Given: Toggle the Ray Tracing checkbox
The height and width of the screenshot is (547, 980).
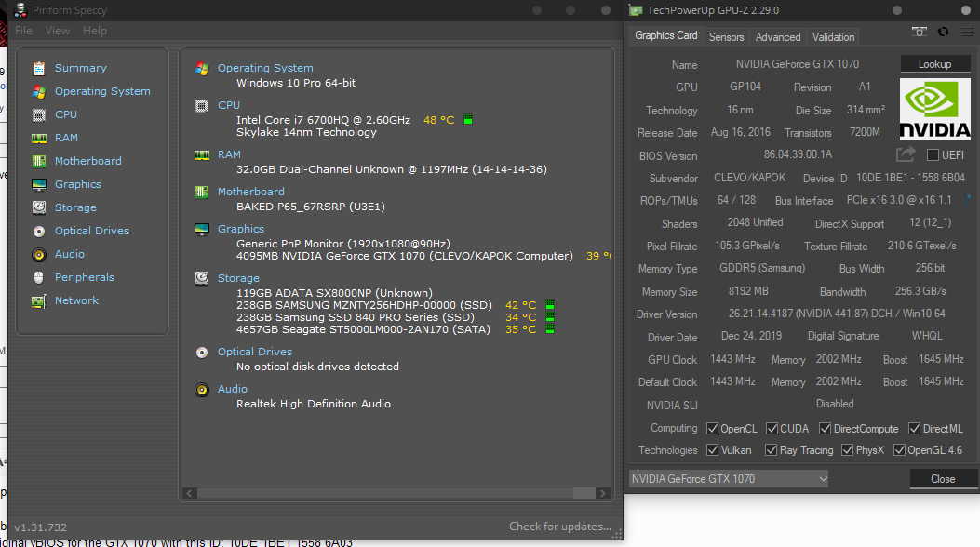Looking at the screenshot, I should pos(772,449).
